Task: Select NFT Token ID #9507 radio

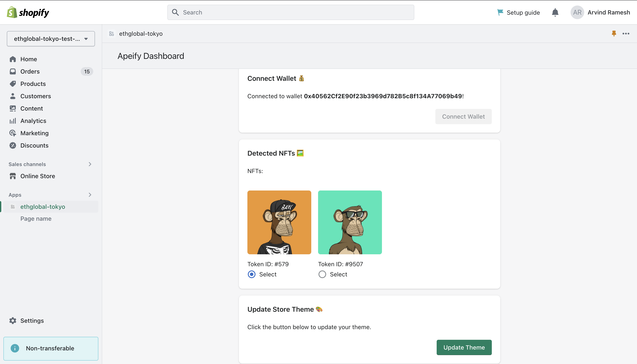Action: 322,274
